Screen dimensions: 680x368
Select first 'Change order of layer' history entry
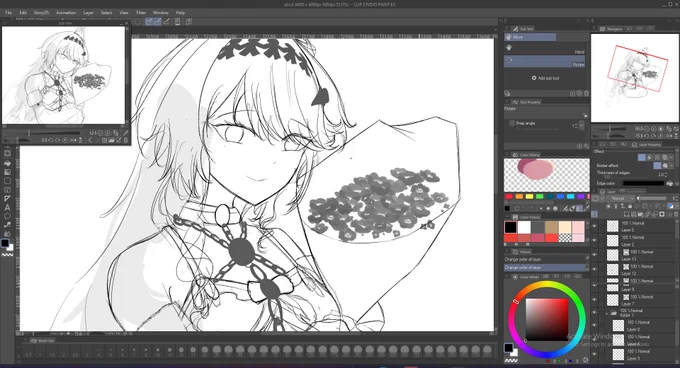(545, 259)
